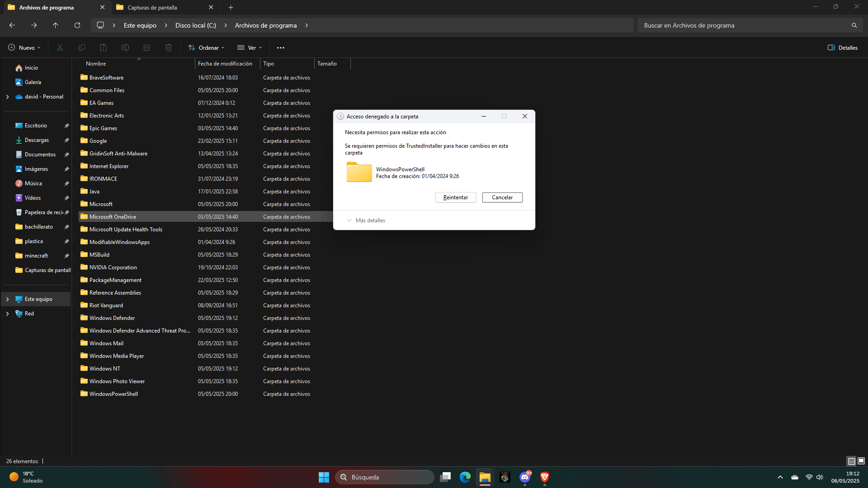Open the Ver dropdown
This screenshot has width=868, height=488.
pyautogui.click(x=250, y=47)
